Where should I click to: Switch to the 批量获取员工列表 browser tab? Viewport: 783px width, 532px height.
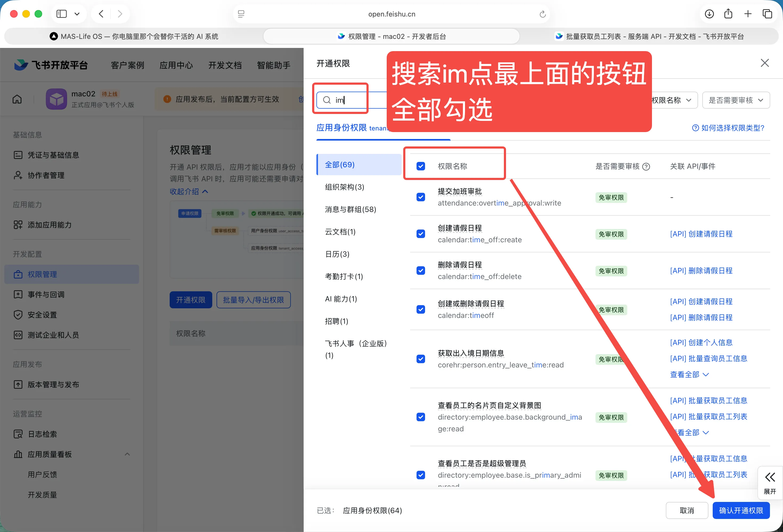tap(649, 36)
